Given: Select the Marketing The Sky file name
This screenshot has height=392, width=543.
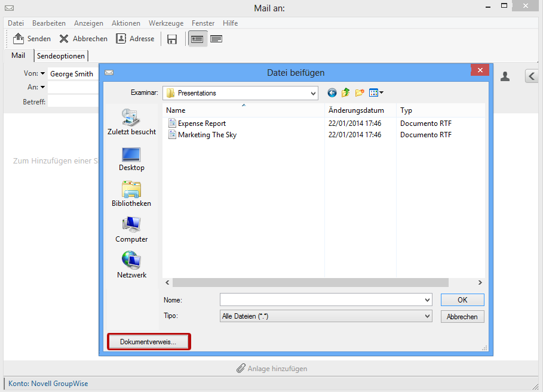Looking at the screenshot, I should [207, 135].
